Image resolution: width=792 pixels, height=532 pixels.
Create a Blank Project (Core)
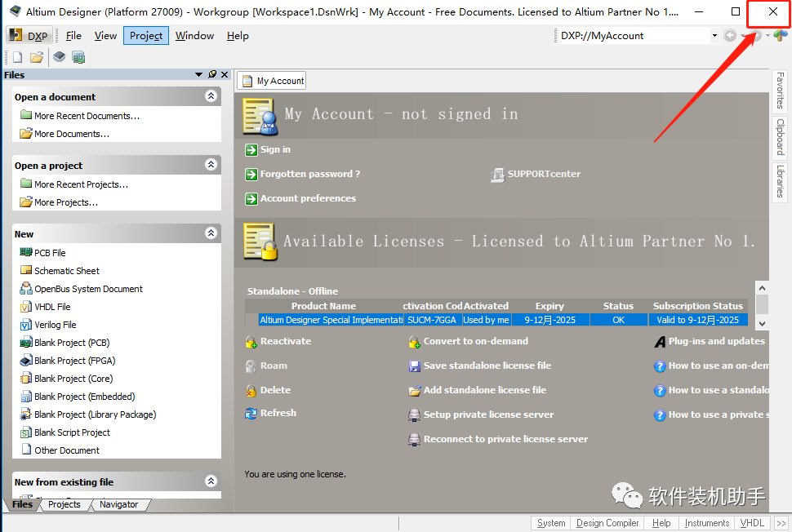(73, 379)
